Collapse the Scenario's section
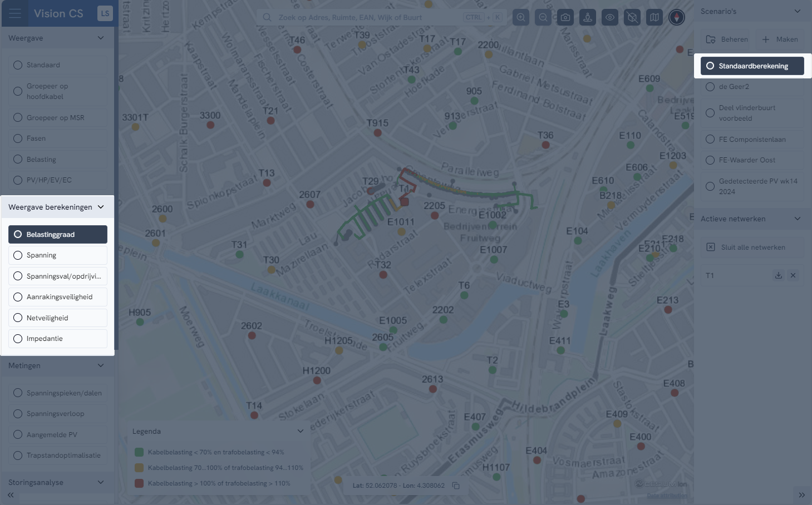812x505 pixels. click(797, 11)
